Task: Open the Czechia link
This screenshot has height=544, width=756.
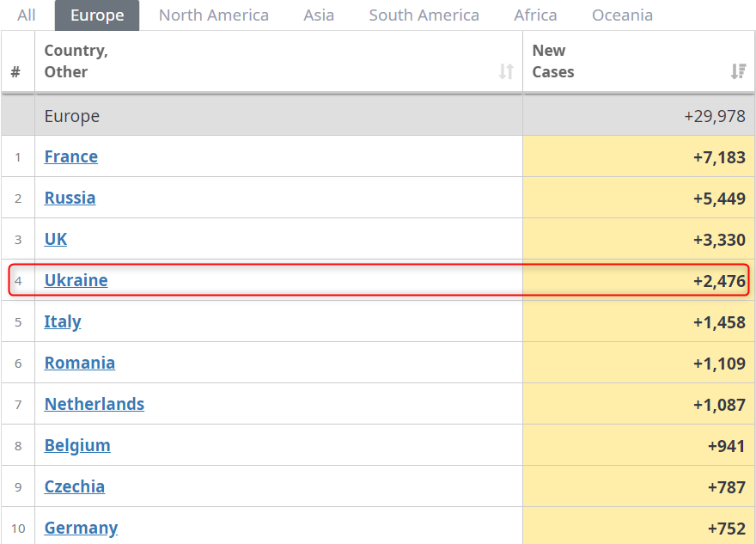Action: [x=75, y=486]
